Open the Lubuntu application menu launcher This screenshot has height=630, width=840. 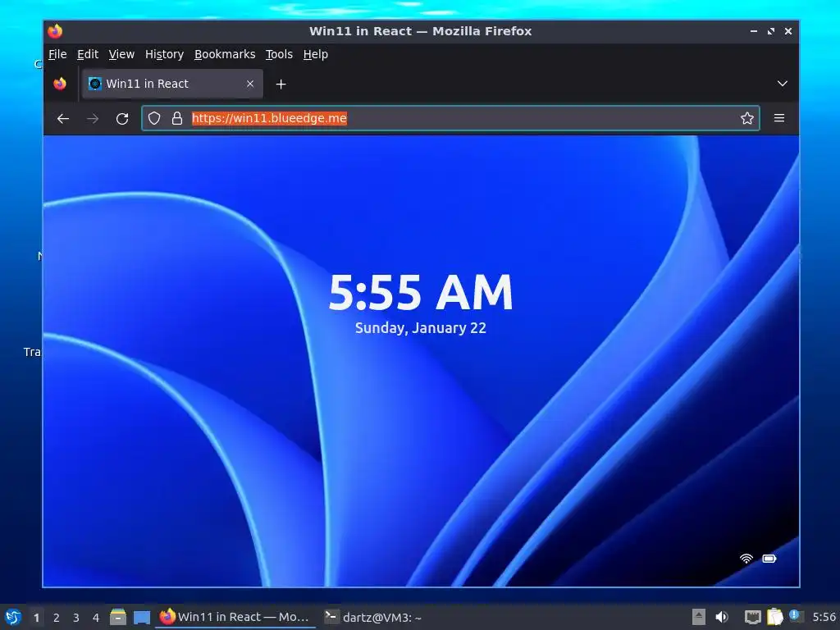tap(13, 617)
